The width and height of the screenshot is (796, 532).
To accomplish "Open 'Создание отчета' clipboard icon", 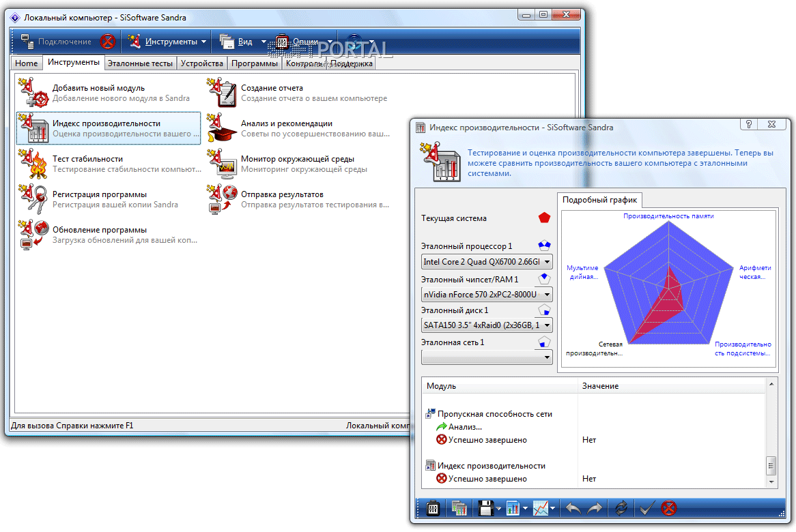I will click(x=223, y=92).
